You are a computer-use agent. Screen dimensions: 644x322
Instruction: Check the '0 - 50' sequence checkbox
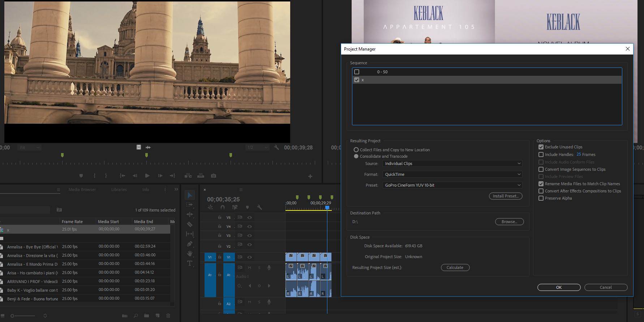tap(357, 72)
